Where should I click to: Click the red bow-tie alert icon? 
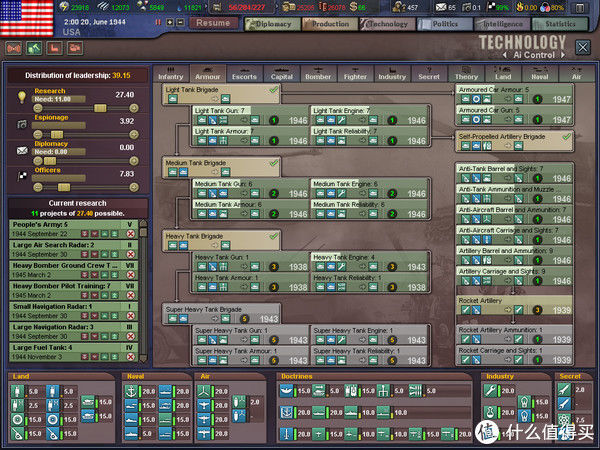click(x=14, y=49)
